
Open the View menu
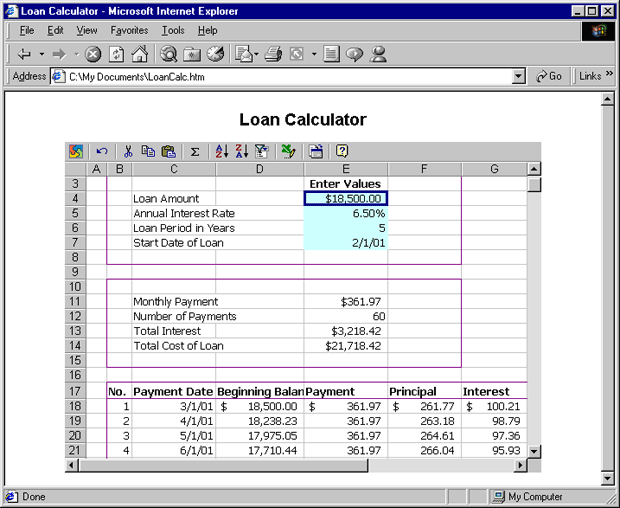click(87, 30)
